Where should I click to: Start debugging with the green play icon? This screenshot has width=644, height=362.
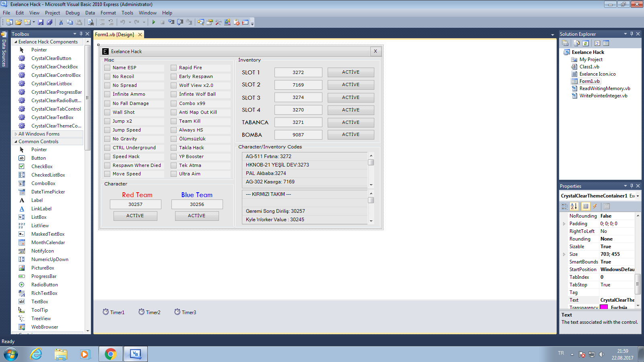pyautogui.click(x=153, y=23)
